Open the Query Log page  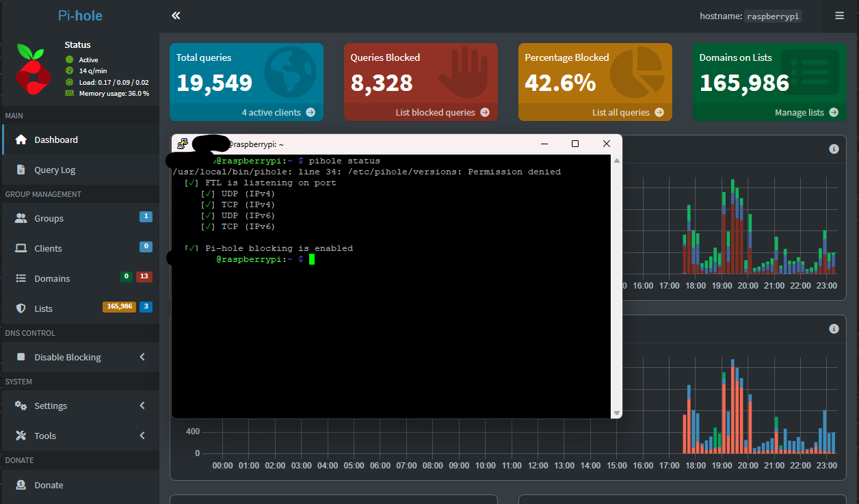coord(79,170)
